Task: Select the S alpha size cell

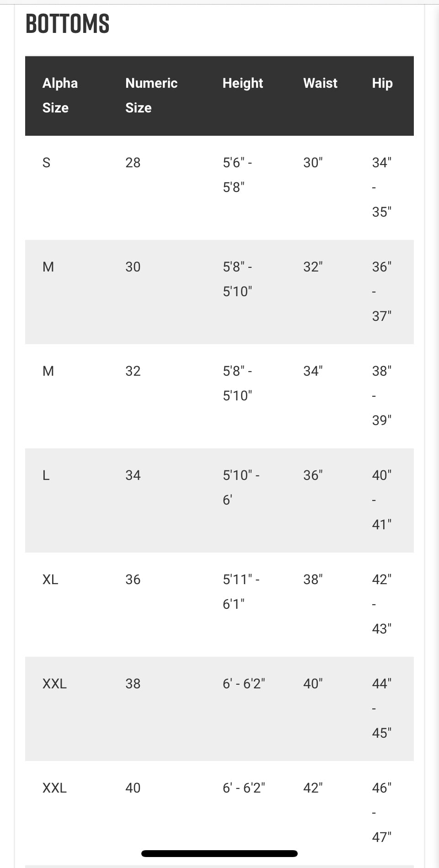Action: [x=46, y=163]
